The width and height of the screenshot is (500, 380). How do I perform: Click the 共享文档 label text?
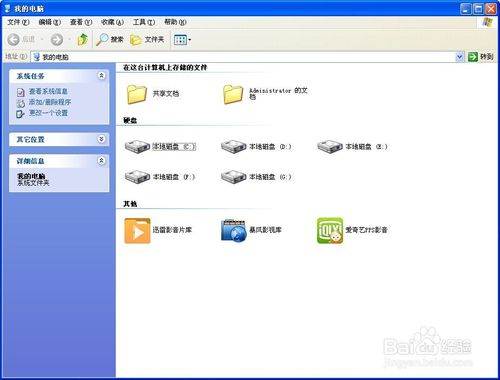[x=166, y=94]
